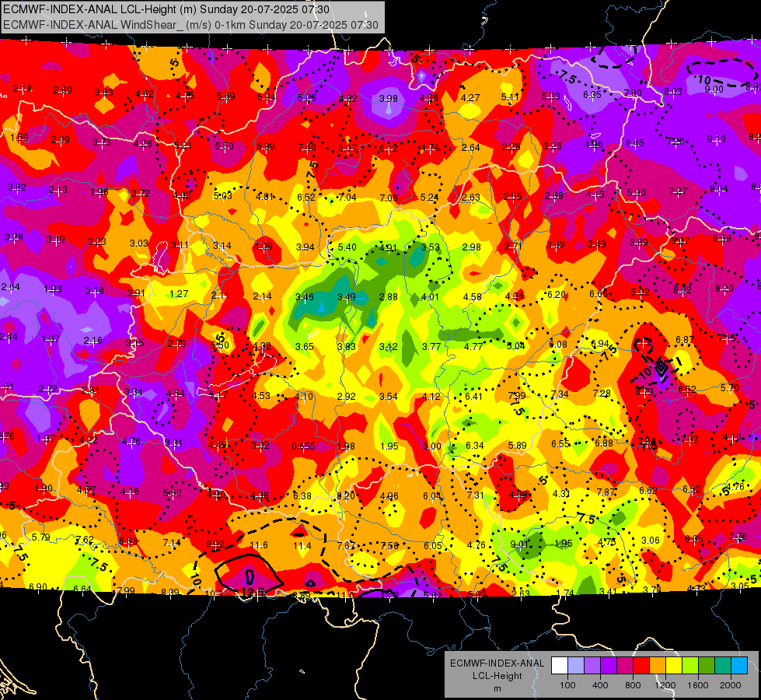The image size is (761, 700).
Task: Click the wind shear value 6.89
Action: [x=266, y=147]
